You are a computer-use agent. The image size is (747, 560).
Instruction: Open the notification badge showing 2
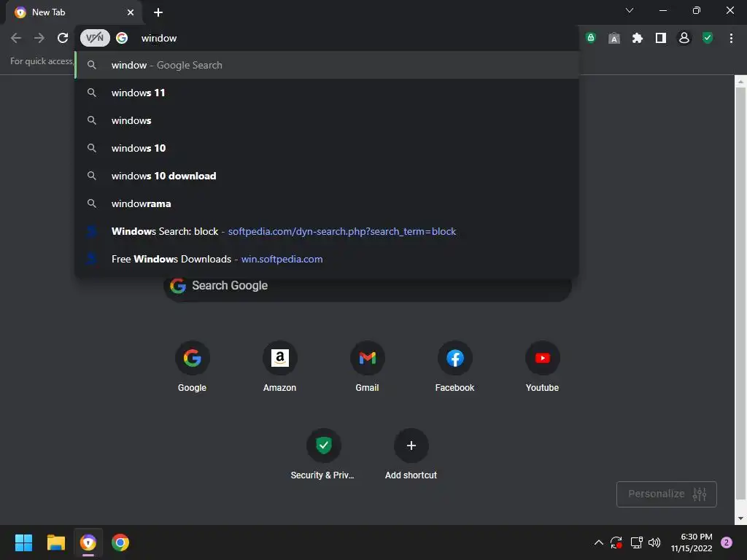[727, 542]
